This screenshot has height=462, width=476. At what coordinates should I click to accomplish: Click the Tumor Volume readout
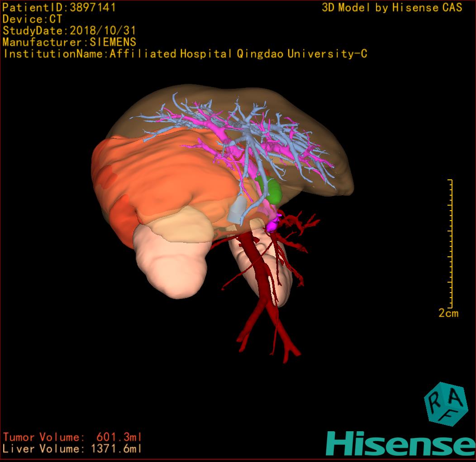[x=72, y=438]
